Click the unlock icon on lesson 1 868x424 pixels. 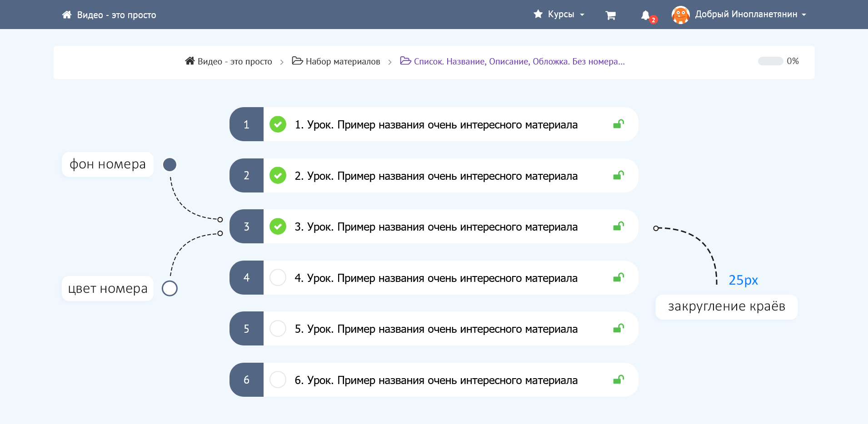pyautogui.click(x=619, y=124)
